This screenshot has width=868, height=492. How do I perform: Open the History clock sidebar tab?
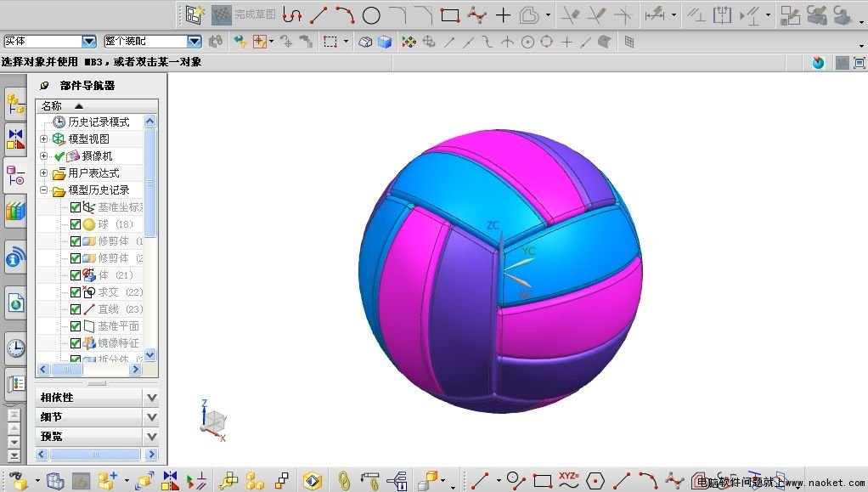coord(15,348)
